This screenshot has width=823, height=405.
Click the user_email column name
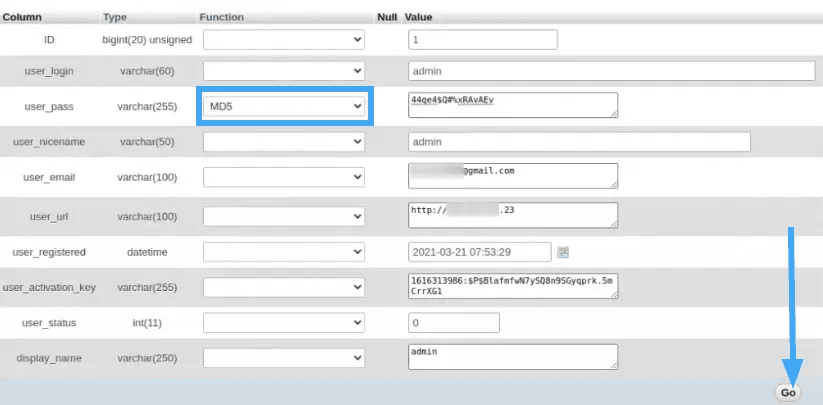(49, 177)
